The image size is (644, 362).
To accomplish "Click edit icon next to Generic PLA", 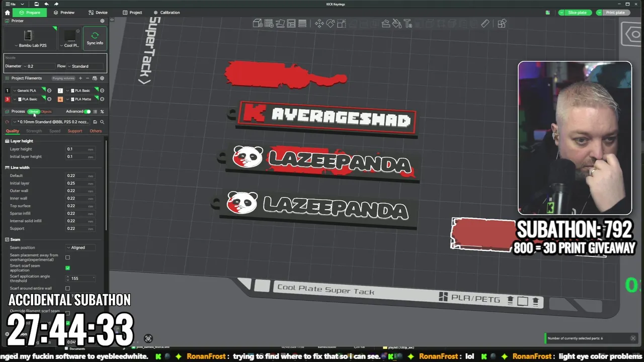I will [x=49, y=90].
